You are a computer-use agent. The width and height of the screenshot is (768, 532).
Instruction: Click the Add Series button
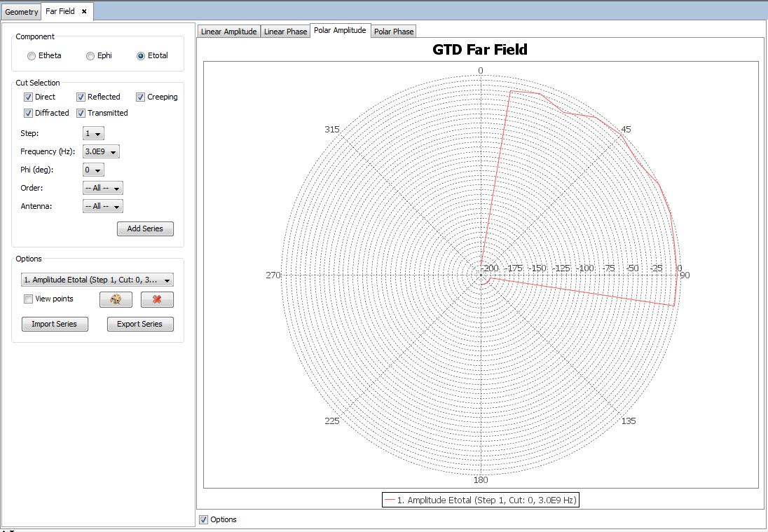pos(145,229)
